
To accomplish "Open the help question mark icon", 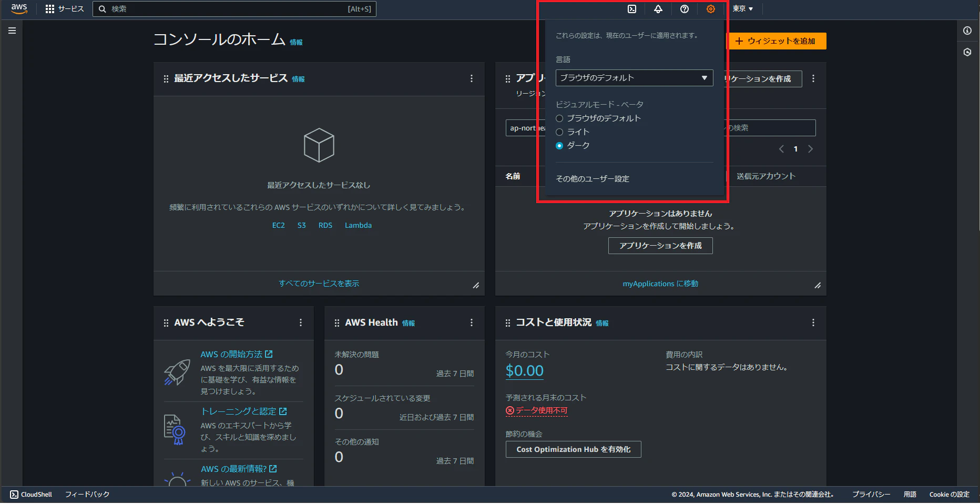I will [684, 9].
